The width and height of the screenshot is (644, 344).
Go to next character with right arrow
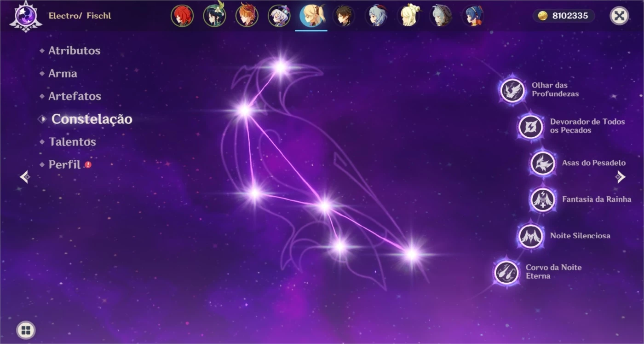tap(621, 177)
